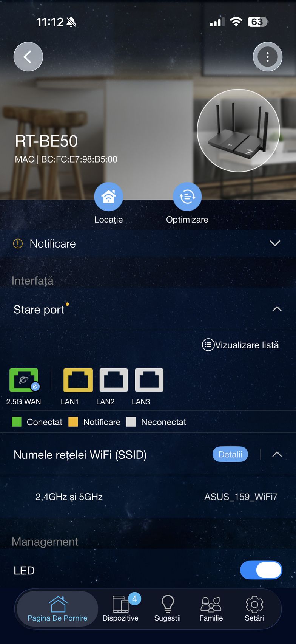
Task: Tap the Optimizare icon
Action: pyautogui.click(x=187, y=197)
